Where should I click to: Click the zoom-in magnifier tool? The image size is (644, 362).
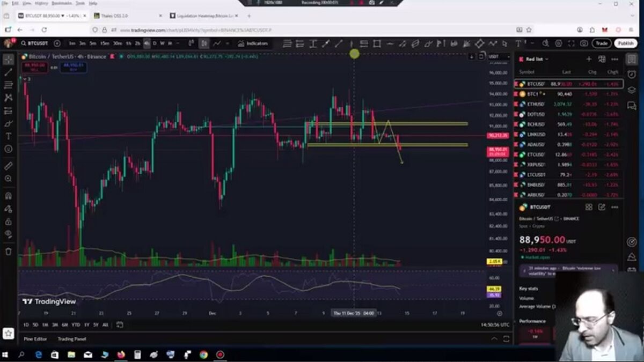tap(8, 179)
